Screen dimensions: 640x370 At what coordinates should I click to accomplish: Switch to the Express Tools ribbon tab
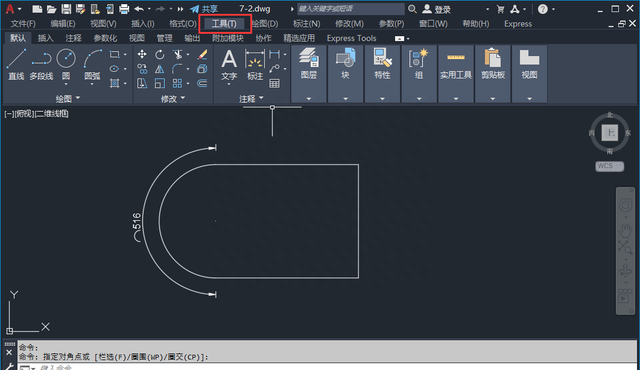tap(351, 38)
